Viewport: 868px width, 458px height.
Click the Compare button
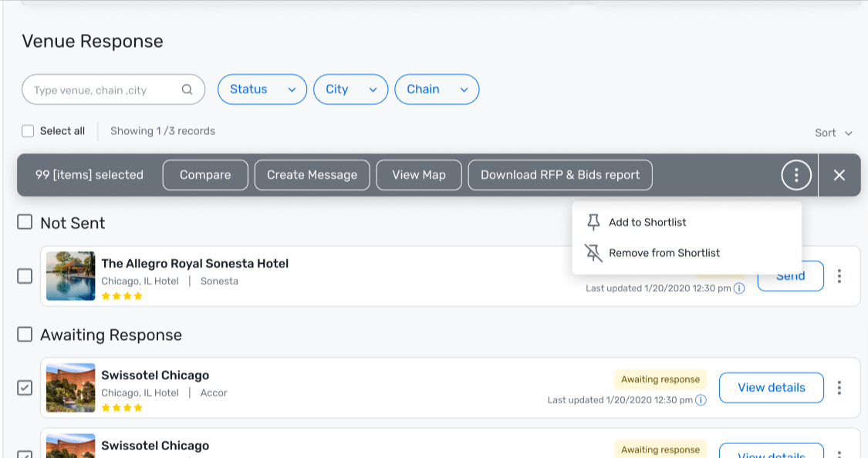click(x=205, y=175)
